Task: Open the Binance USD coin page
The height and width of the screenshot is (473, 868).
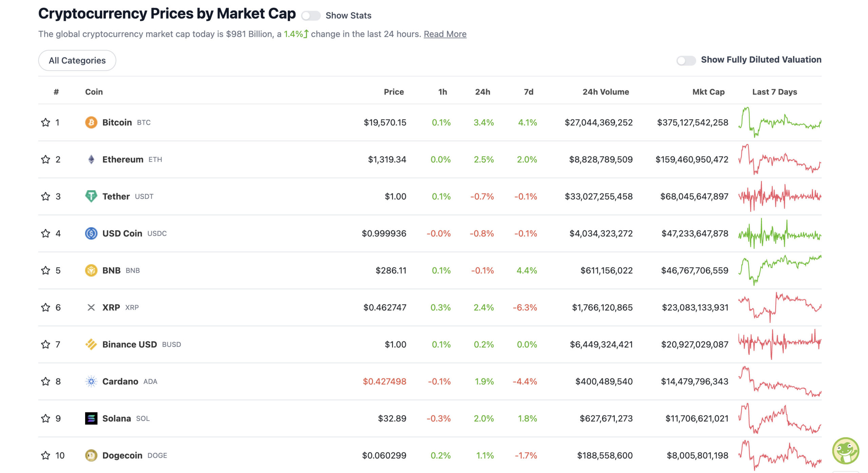Action: (x=130, y=344)
